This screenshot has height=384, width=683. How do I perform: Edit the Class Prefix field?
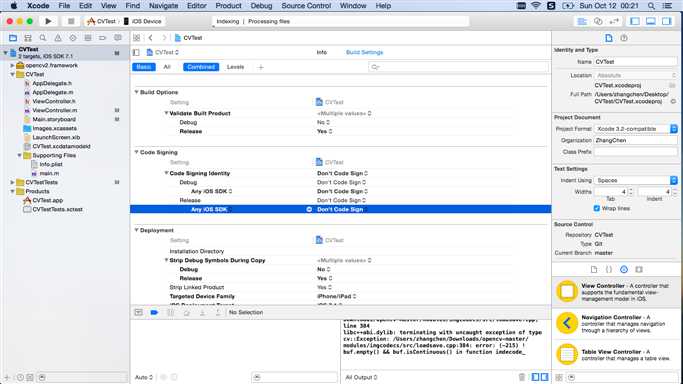pos(636,152)
